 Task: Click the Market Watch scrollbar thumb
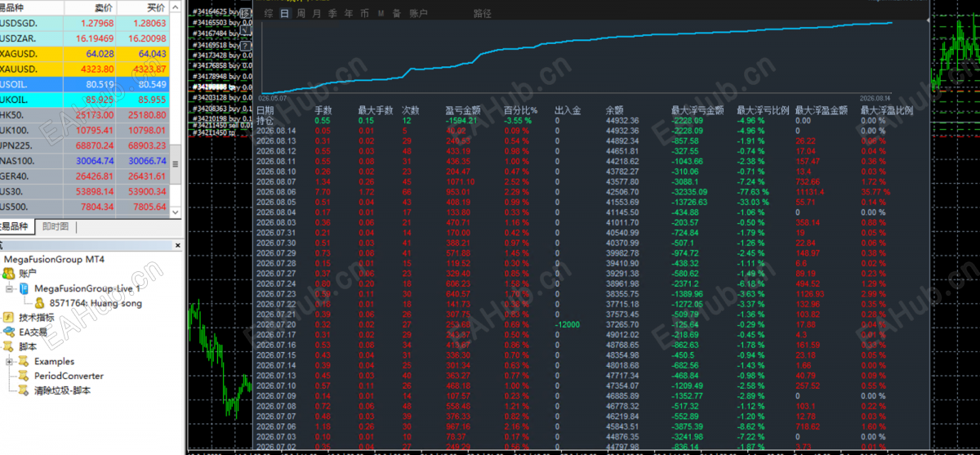tap(177, 164)
